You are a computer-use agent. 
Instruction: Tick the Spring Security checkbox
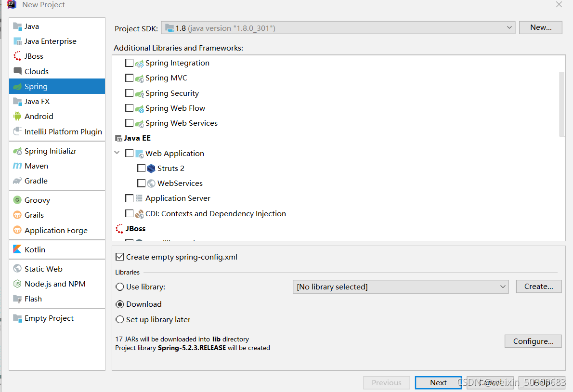[130, 93]
